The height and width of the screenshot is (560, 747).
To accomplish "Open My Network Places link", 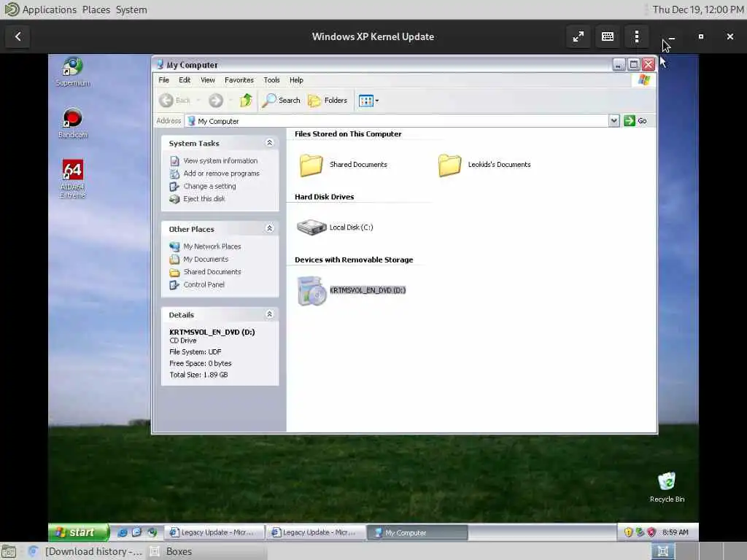I will pyautogui.click(x=212, y=246).
